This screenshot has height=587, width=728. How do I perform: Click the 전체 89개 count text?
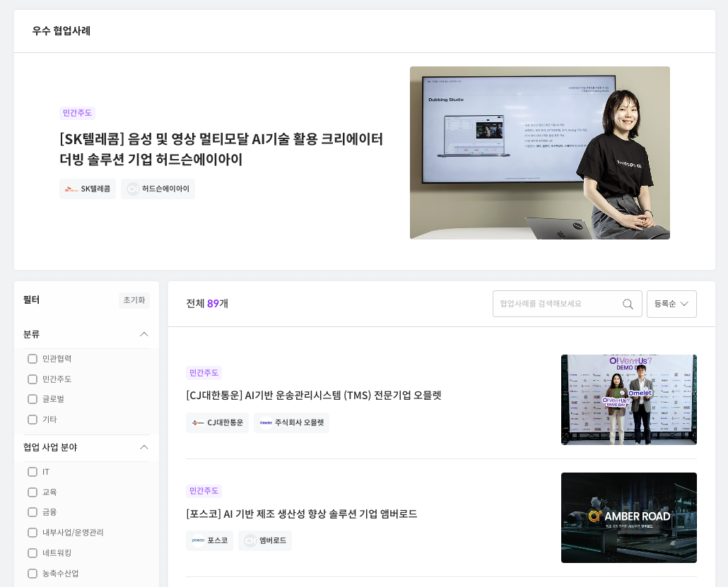pos(207,304)
